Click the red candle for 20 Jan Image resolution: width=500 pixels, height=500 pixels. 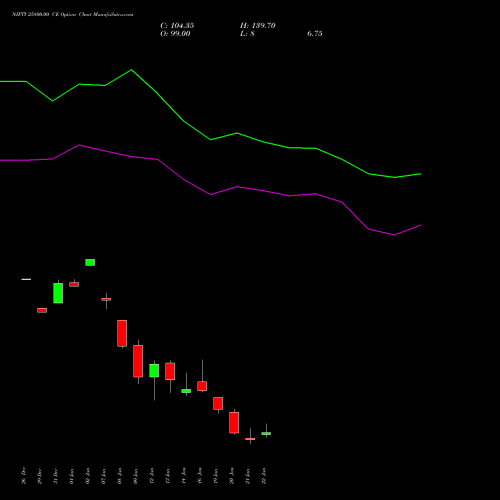(x=234, y=422)
